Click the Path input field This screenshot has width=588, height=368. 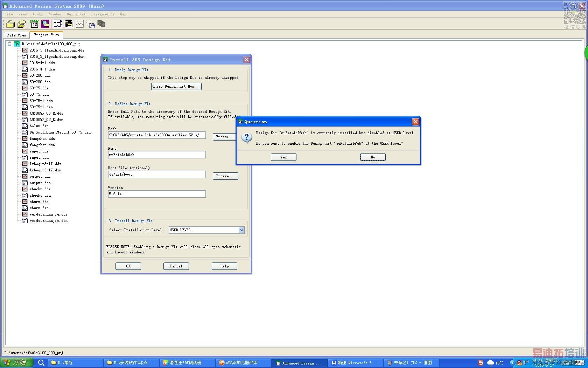coord(157,135)
